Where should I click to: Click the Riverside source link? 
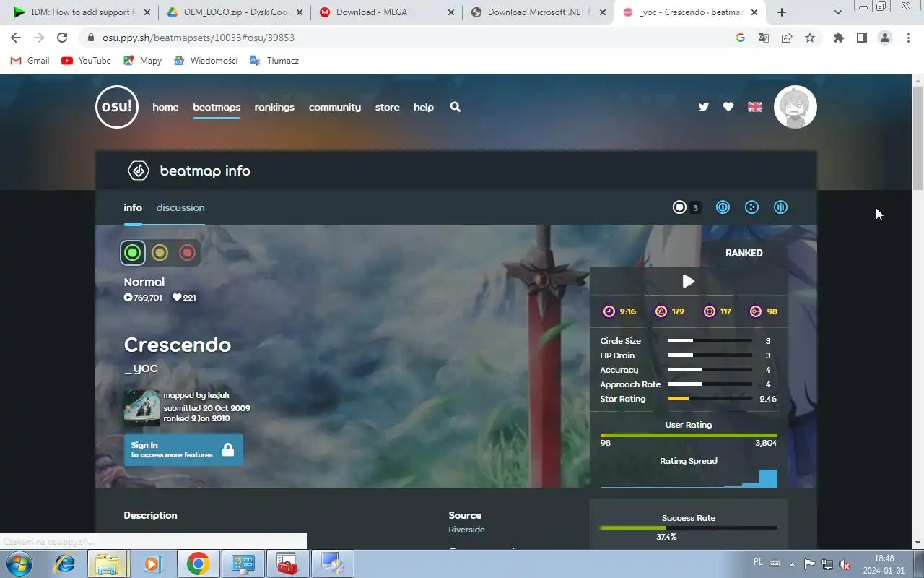[466, 530]
